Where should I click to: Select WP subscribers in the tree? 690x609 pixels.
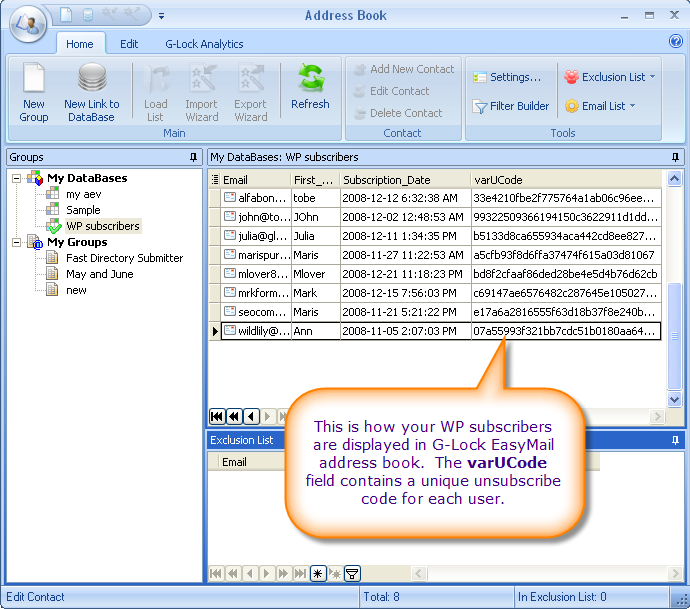[x=103, y=226]
